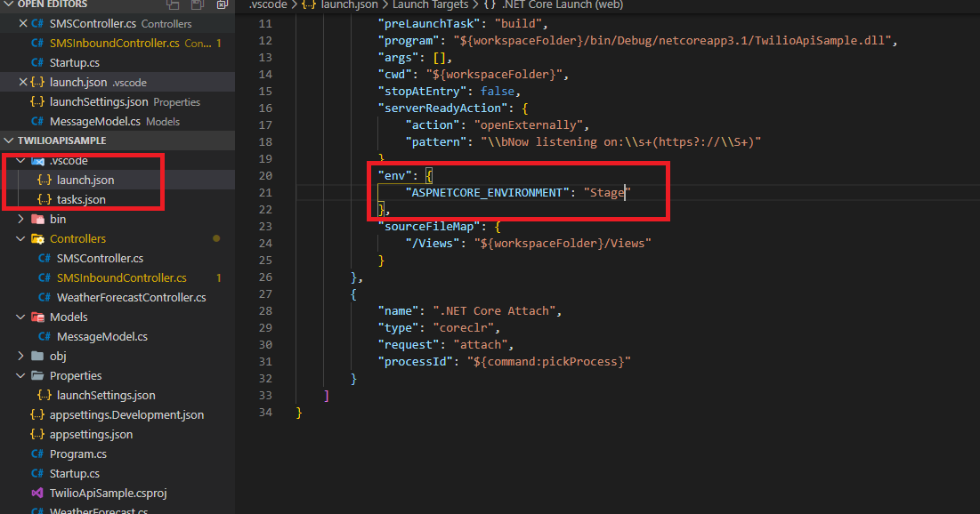Collapse the TWILIOAPISAMPLE section
980x514 pixels.
click(7, 141)
